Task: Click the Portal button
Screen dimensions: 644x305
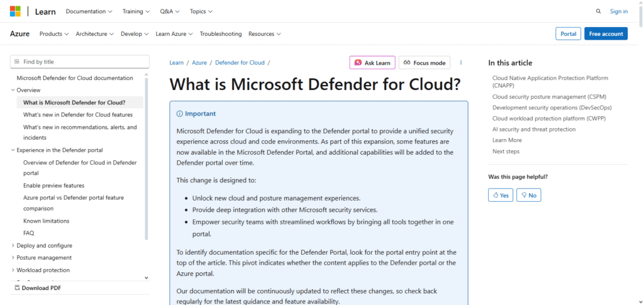Action: pos(568,34)
